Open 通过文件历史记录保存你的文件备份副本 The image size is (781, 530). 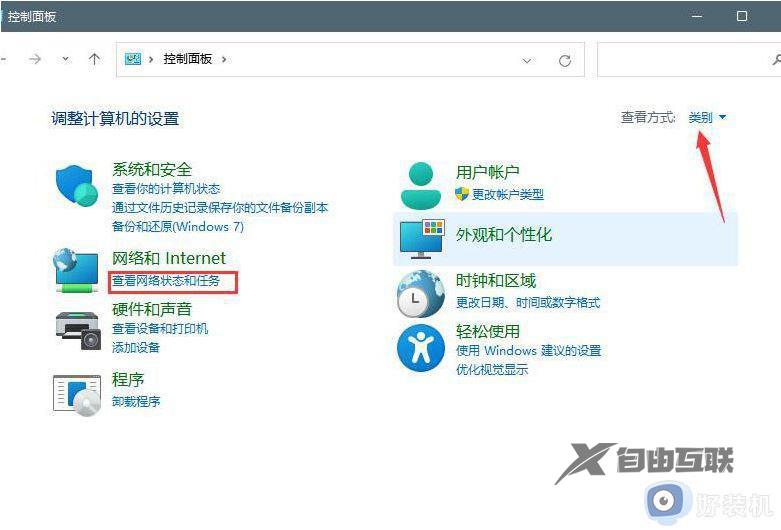220,208
